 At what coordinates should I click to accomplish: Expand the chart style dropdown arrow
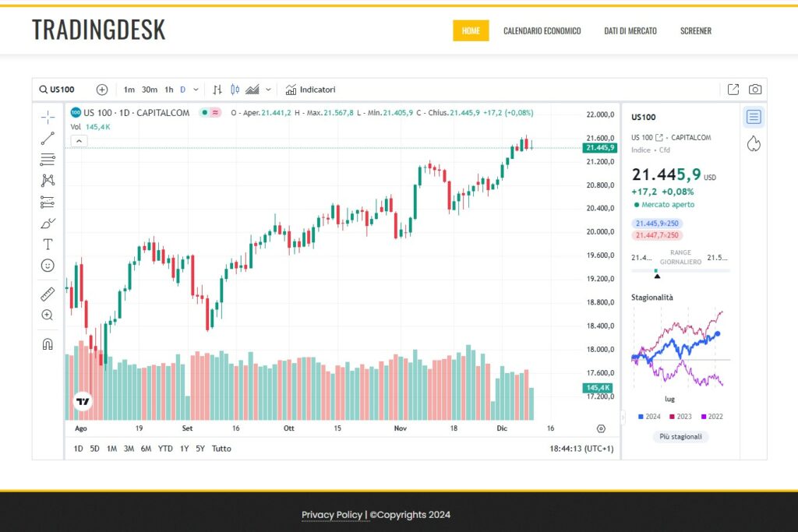pyautogui.click(x=268, y=90)
